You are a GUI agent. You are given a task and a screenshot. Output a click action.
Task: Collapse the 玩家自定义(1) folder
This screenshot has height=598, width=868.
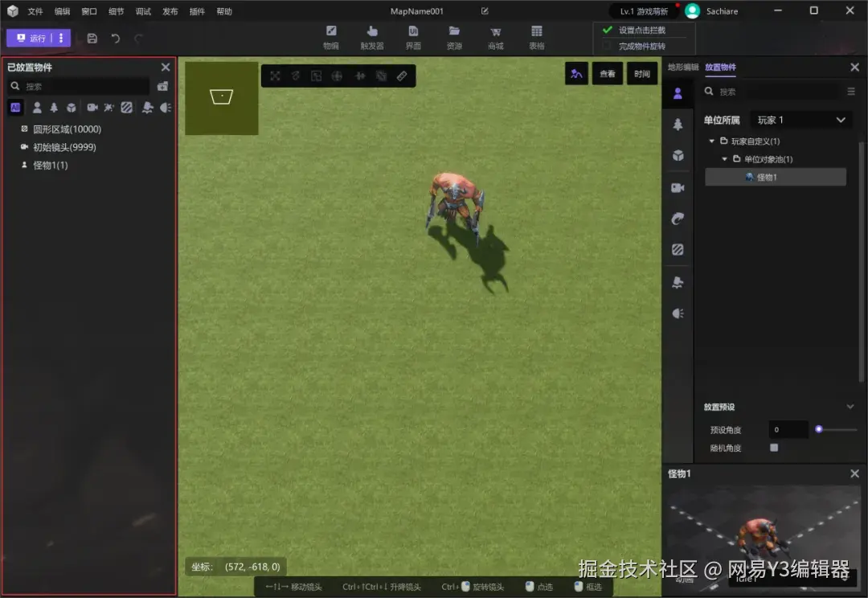pyautogui.click(x=712, y=141)
